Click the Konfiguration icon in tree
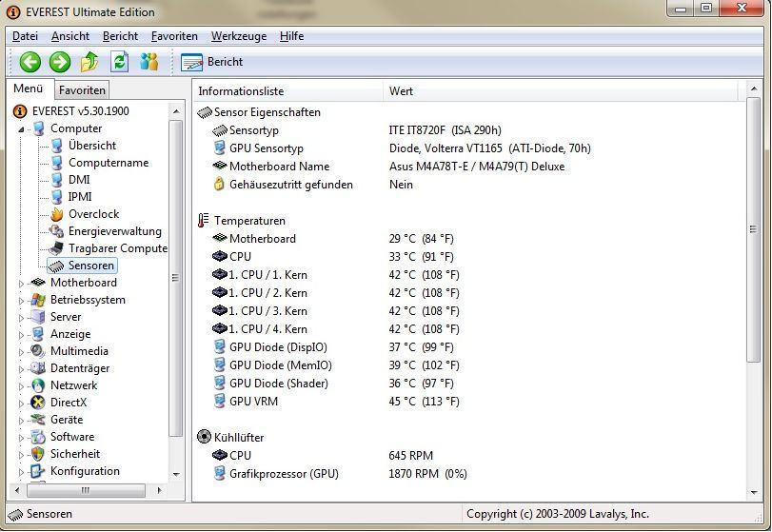The height and width of the screenshot is (532, 772). point(38,471)
